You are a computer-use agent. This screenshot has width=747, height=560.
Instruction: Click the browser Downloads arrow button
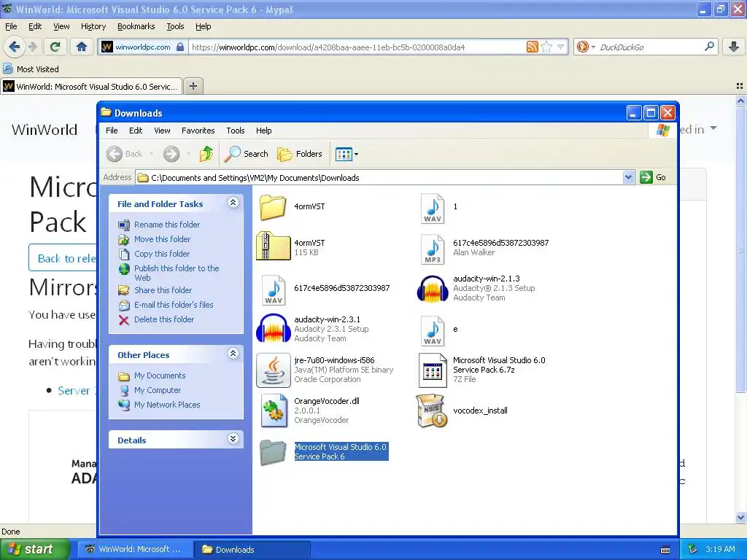(734, 47)
